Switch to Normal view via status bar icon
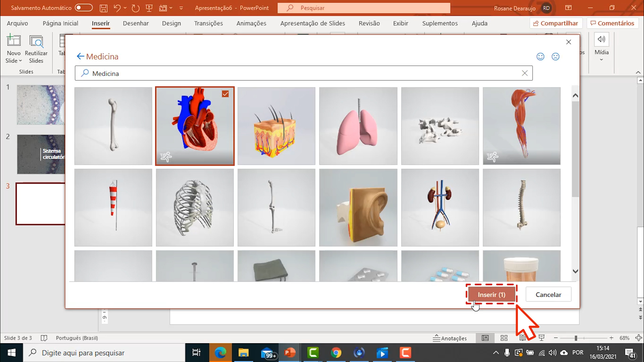The height and width of the screenshot is (362, 644). coord(485,338)
